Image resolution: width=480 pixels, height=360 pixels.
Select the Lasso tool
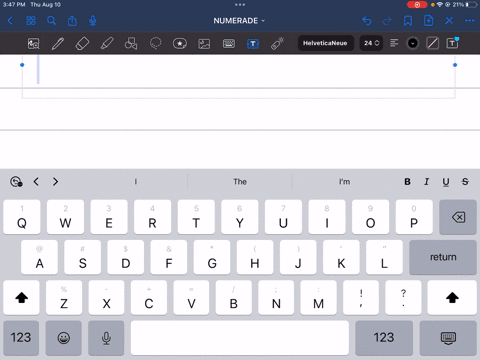tap(155, 43)
